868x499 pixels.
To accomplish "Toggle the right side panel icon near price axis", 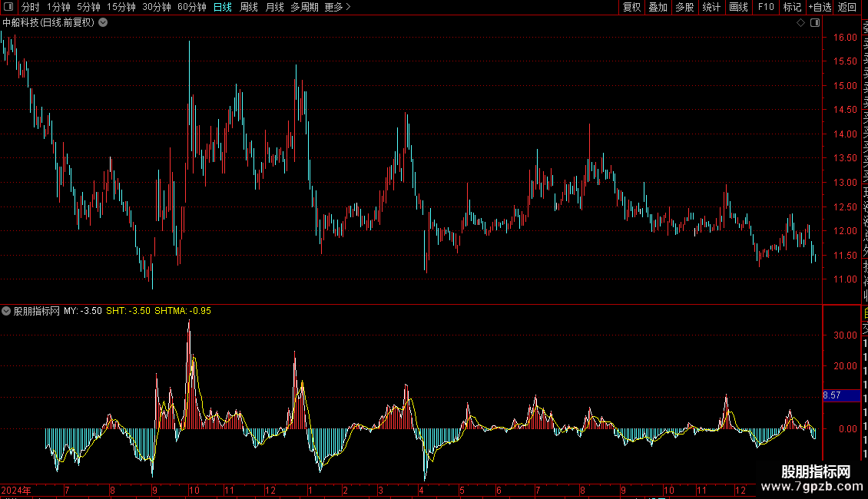I will click(815, 23).
